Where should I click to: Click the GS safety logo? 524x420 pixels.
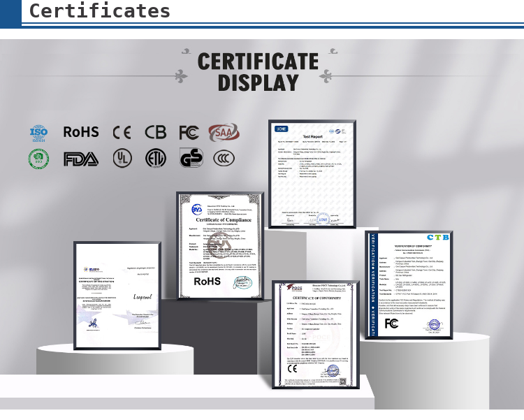191,158
